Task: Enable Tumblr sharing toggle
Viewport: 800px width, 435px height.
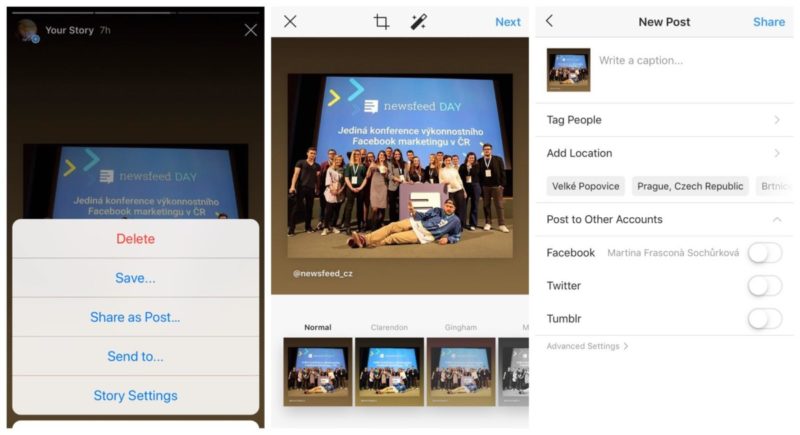Action: [x=765, y=319]
